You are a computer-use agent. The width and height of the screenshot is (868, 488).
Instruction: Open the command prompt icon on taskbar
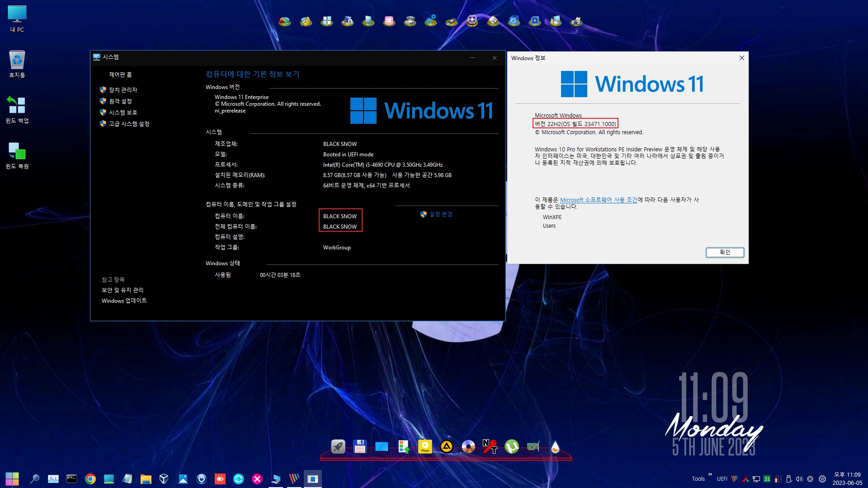tap(71, 479)
